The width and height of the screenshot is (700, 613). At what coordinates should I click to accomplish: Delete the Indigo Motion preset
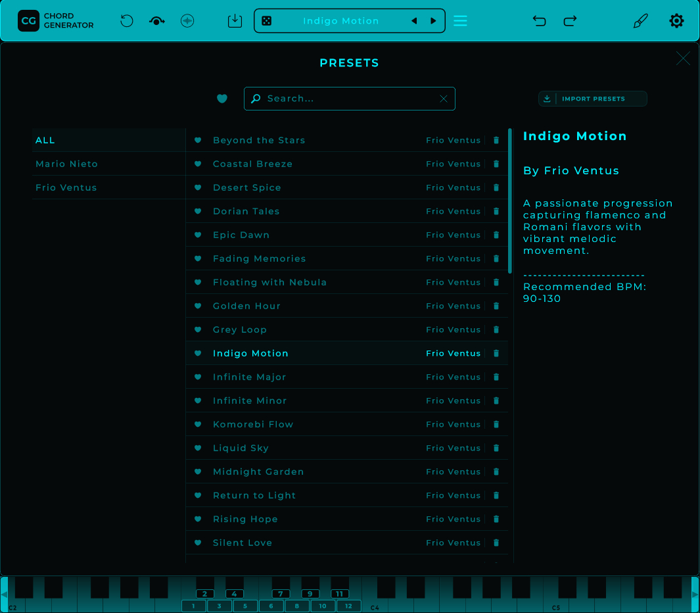tap(496, 353)
